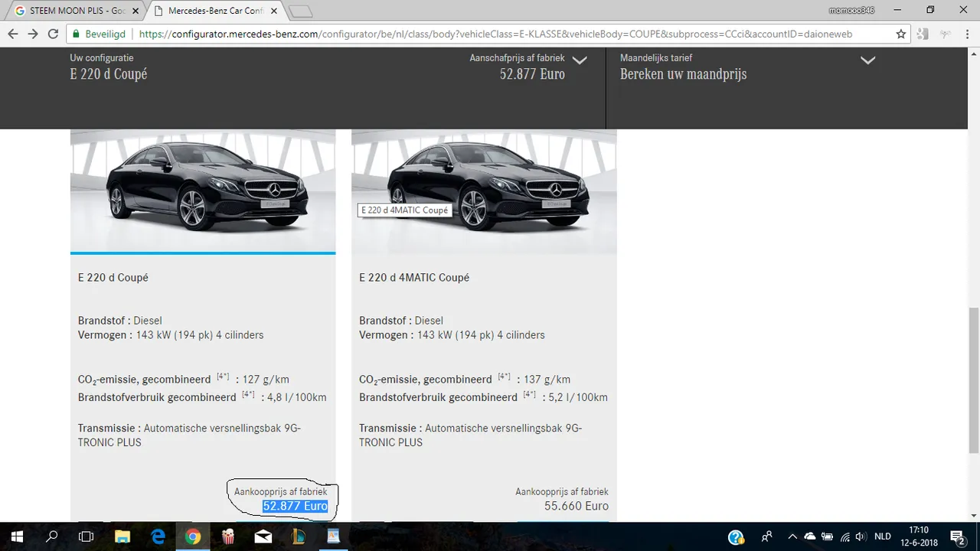The height and width of the screenshot is (551, 980).
Task: Select the Mercedes-Benz Car Configurator tab
Action: pyautogui.click(x=214, y=11)
